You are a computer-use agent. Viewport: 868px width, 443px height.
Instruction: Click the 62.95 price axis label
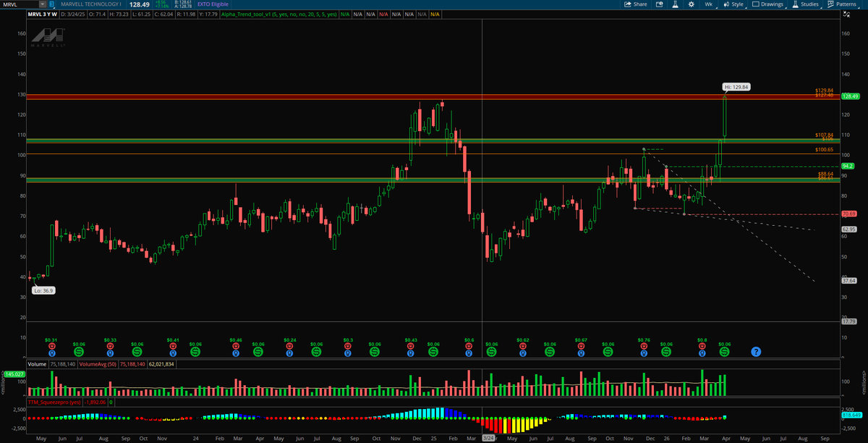(x=849, y=229)
